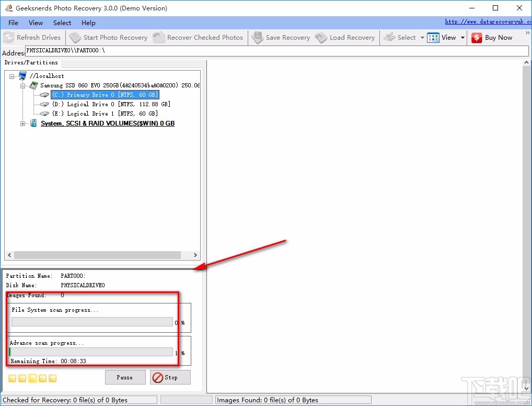The height and width of the screenshot is (406, 532).
Task: Pause the scan
Action: click(125, 377)
